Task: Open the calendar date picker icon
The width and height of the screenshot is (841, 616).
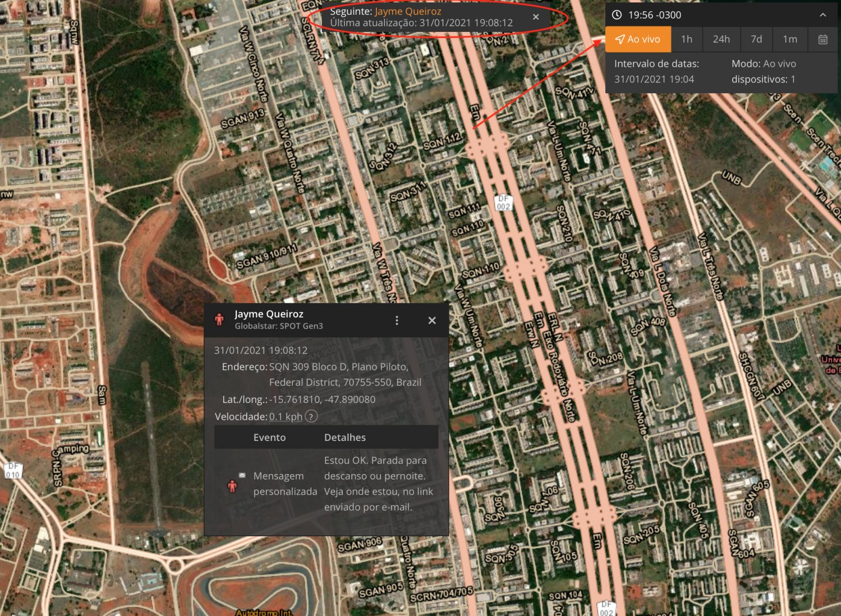Action: (x=822, y=39)
